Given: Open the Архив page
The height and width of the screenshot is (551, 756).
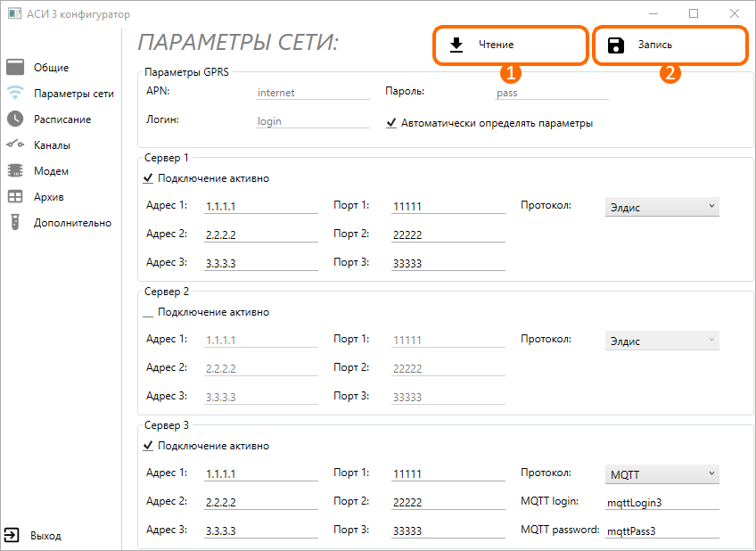Looking at the screenshot, I should click(x=49, y=197).
